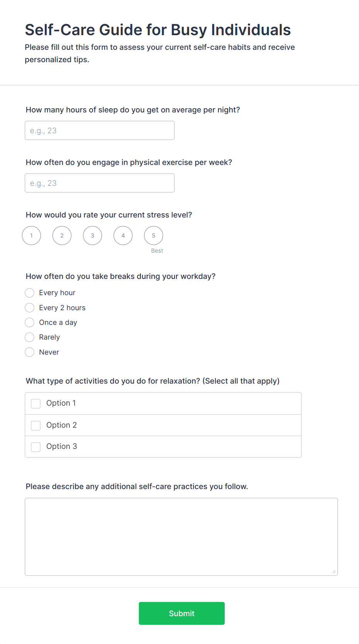Click the sleep hours input field

(100, 131)
